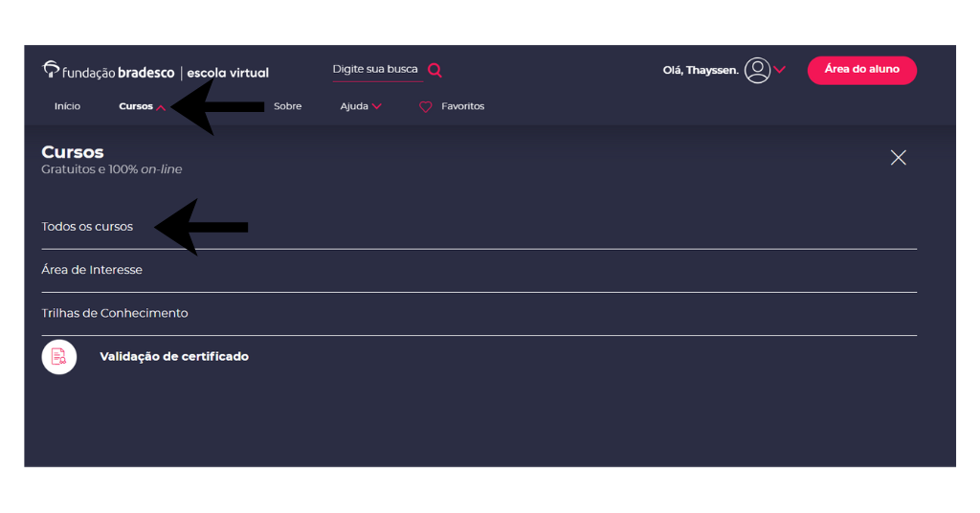Close the Cursos panel with the X
The width and height of the screenshot is (980, 513).
coord(898,158)
